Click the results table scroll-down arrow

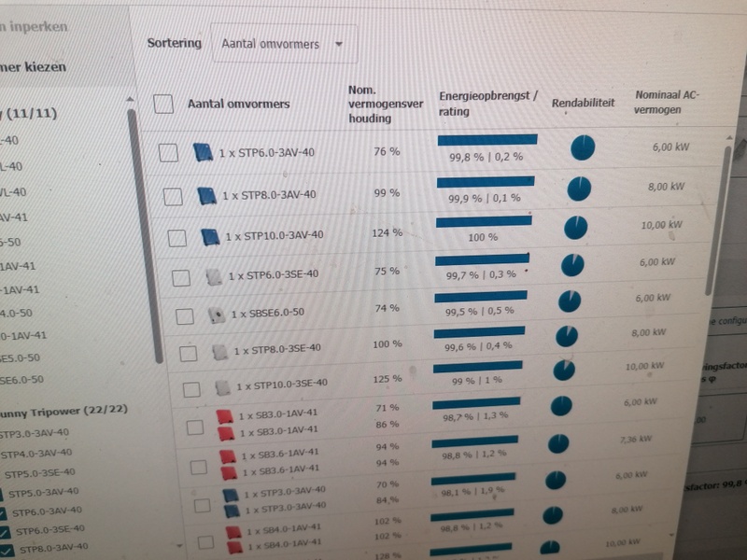pos(671,536)
